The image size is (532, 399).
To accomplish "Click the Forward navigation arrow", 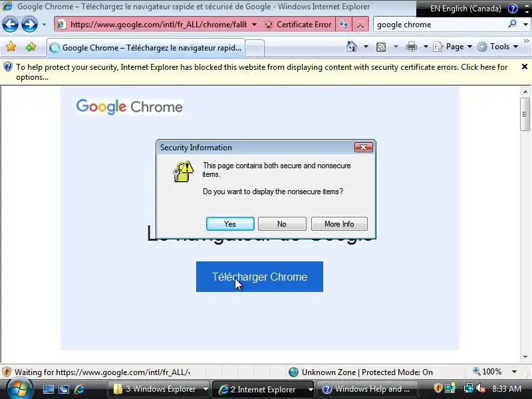I will point(29,25).
